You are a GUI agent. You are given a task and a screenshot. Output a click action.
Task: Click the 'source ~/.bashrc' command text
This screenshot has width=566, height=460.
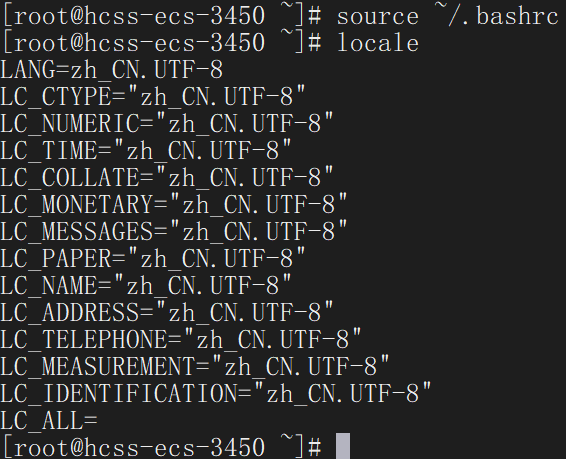(x=448, y=16)
